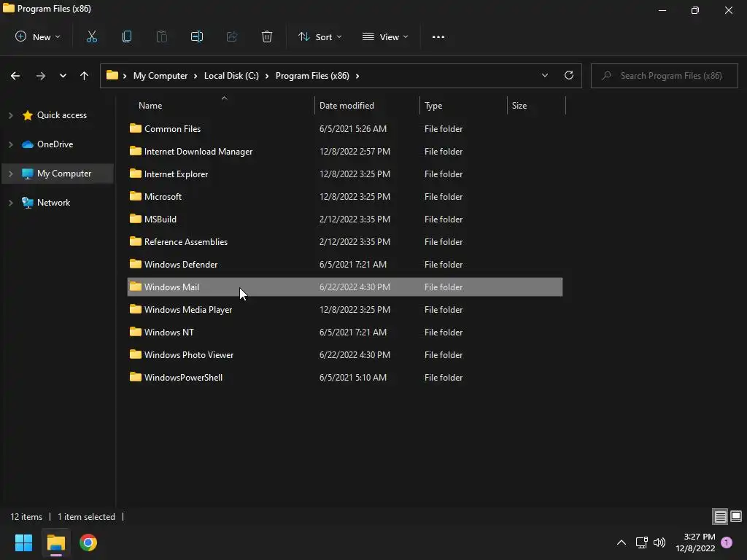747x560 pixels.
Task: Click the Cut scissors icon
Action: coord(91,36)
